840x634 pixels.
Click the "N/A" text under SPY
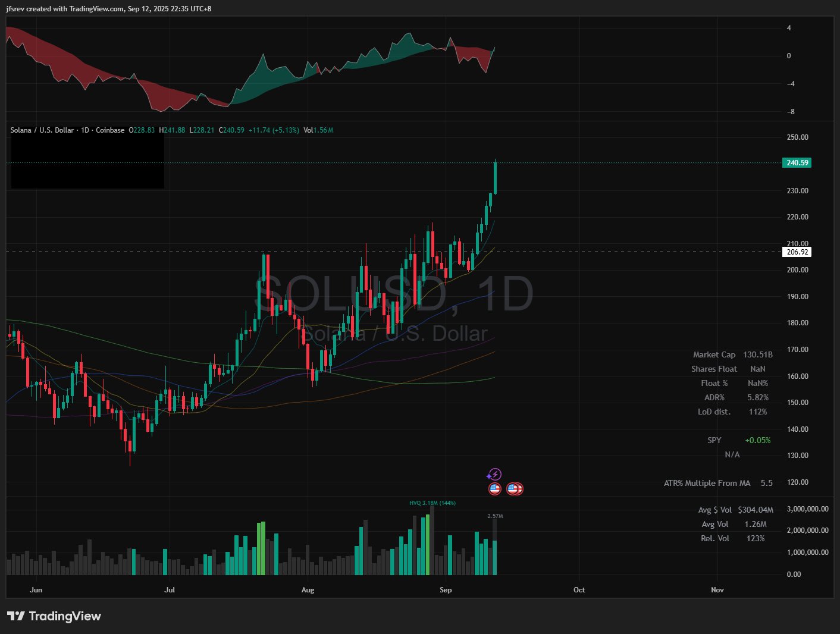[732, 454]
